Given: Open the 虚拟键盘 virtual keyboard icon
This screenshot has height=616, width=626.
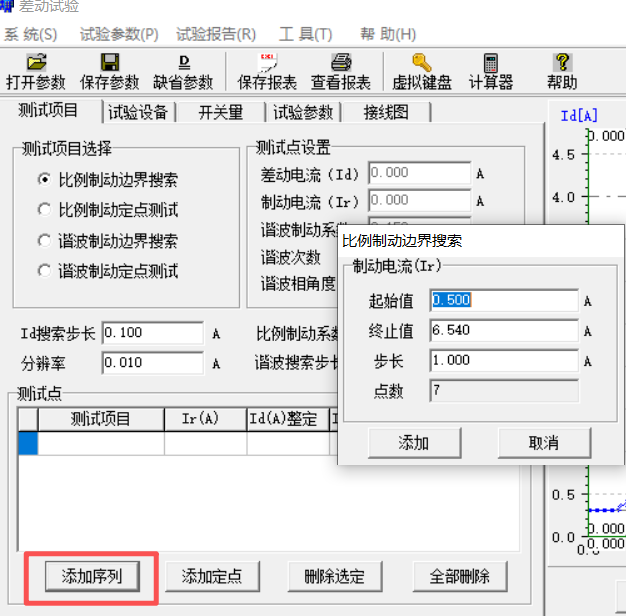Looking at the screenshot, I should (422, 63).
